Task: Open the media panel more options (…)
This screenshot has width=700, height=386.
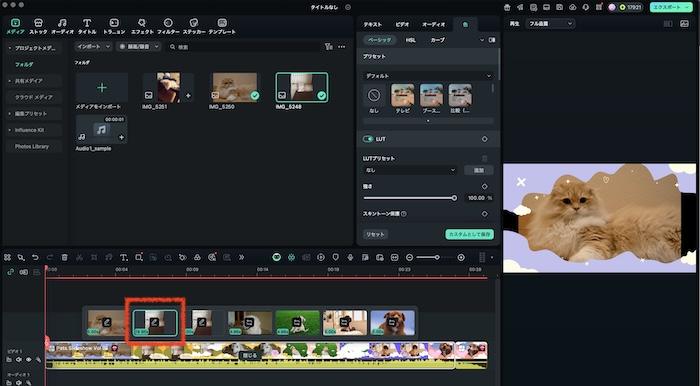Action: tap(342, 46)
